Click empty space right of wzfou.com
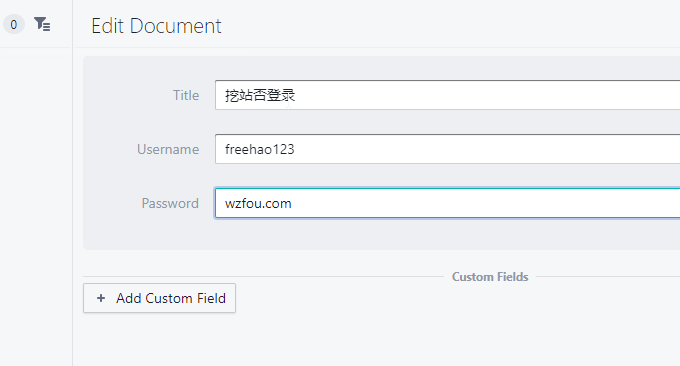This screenshot has height=366, width=680. pos(477,203)
